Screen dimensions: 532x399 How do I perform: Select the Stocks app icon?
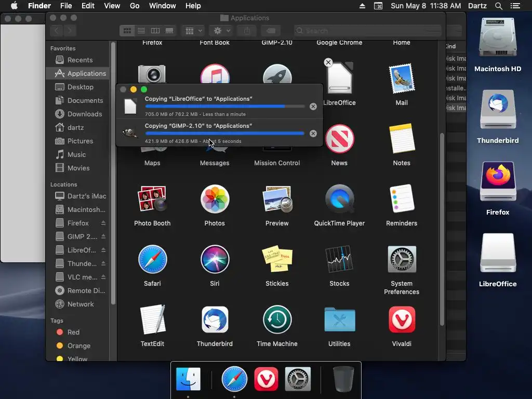tap(339, 259)
